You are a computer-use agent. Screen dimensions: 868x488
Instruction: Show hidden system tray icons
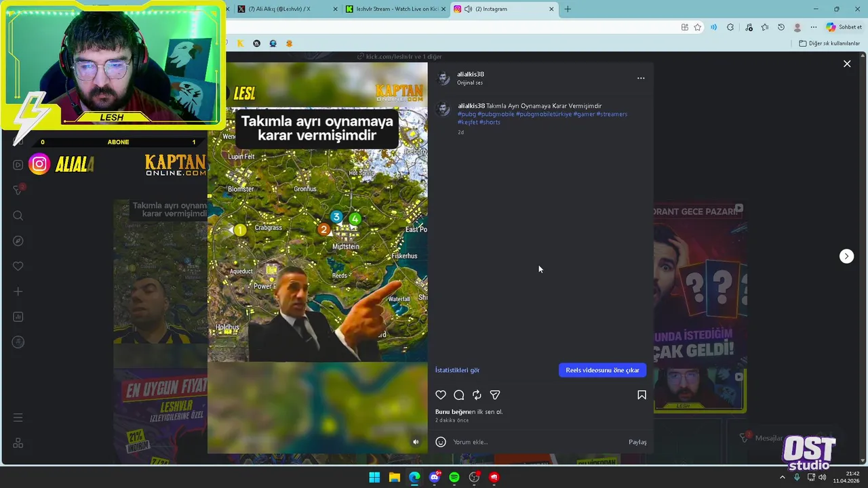pos(782,477)
